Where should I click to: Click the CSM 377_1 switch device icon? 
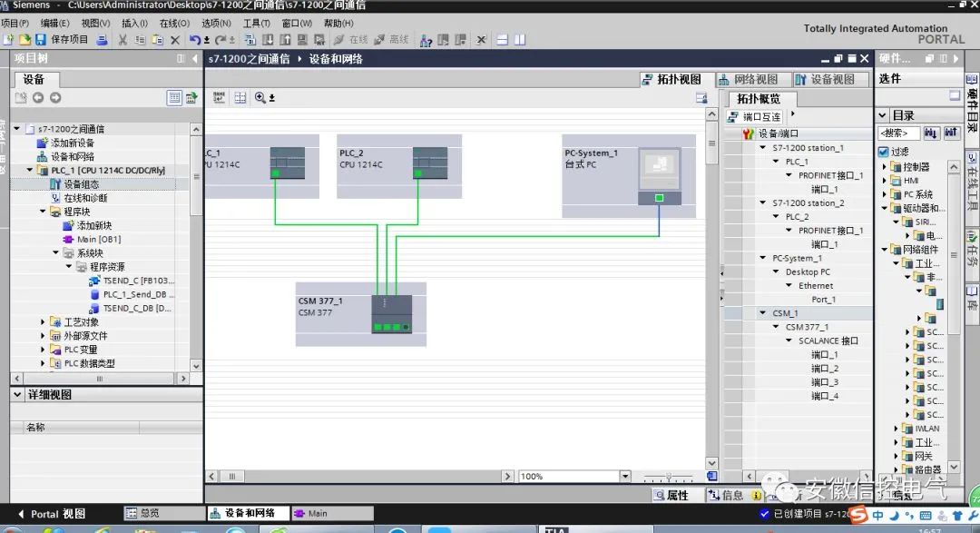392,314
